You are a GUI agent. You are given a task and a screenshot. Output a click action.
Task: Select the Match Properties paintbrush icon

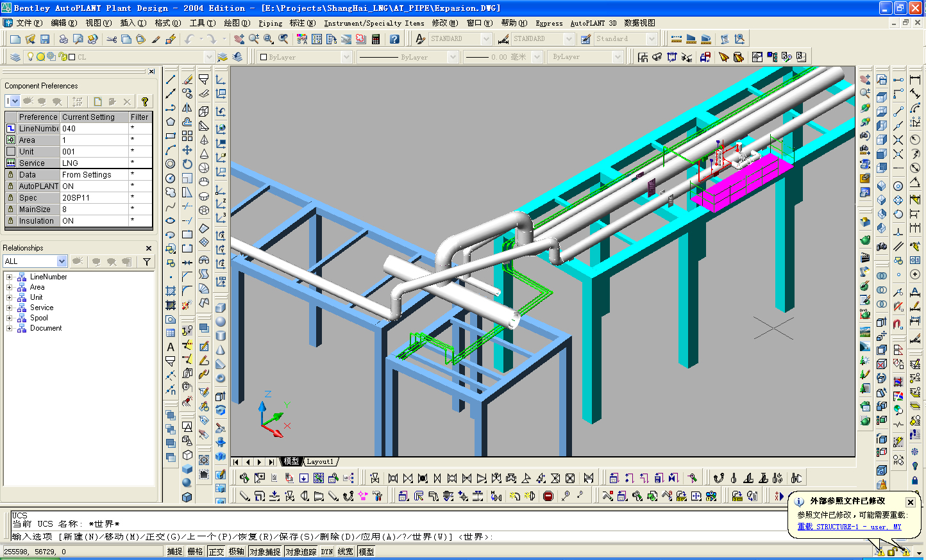coord(155,39)
